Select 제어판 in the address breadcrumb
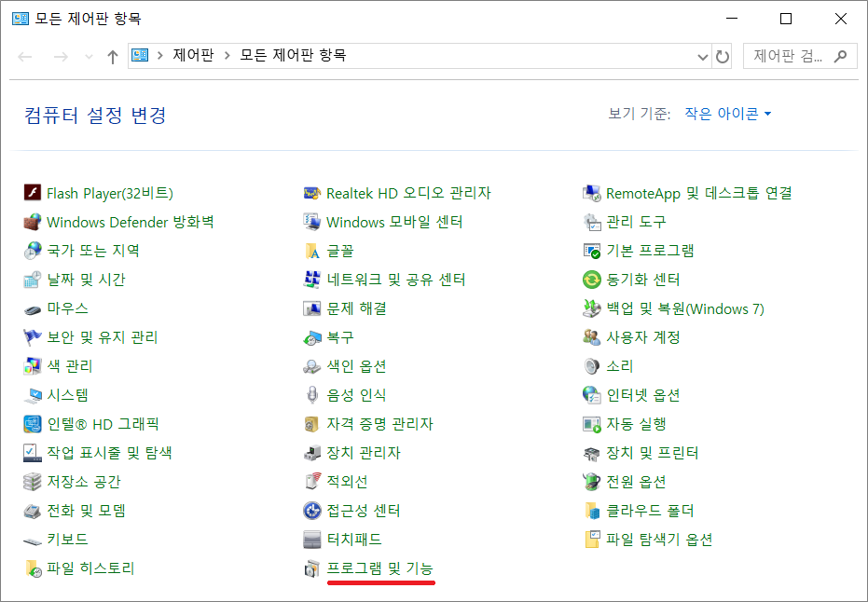The height and width of the screenshot is (602, 868). click(x=193, y=55)
